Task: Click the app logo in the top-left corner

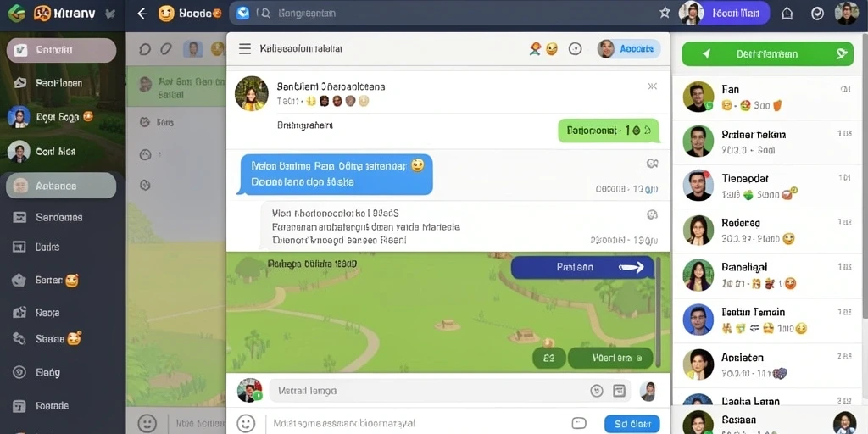Action: coord(16,13)
